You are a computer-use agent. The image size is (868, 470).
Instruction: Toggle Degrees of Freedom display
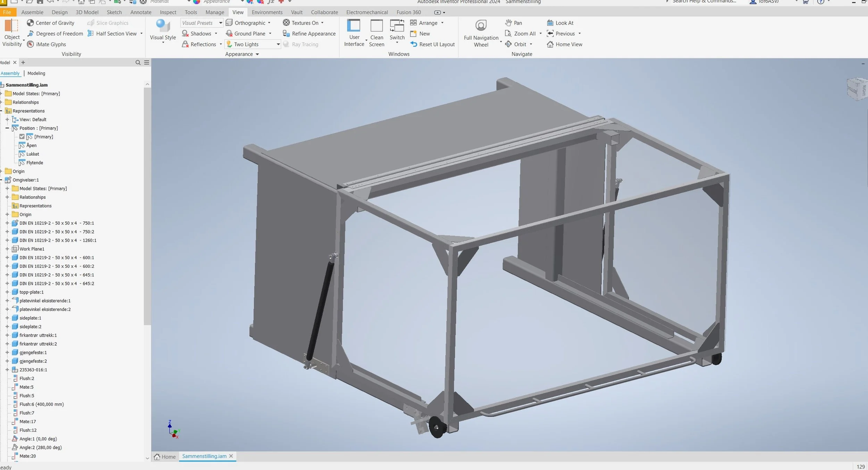point(56,34)
